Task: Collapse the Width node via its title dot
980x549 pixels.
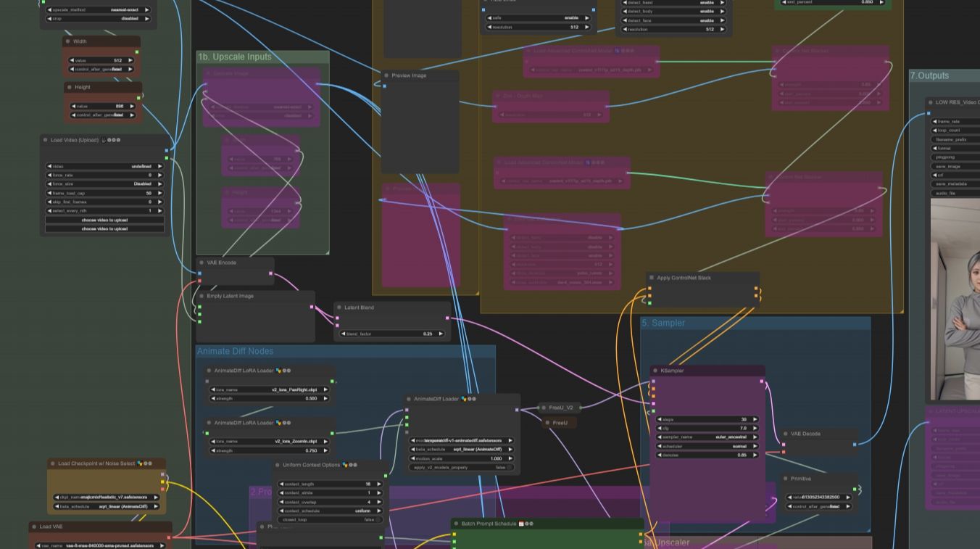Action: [69, 41]
